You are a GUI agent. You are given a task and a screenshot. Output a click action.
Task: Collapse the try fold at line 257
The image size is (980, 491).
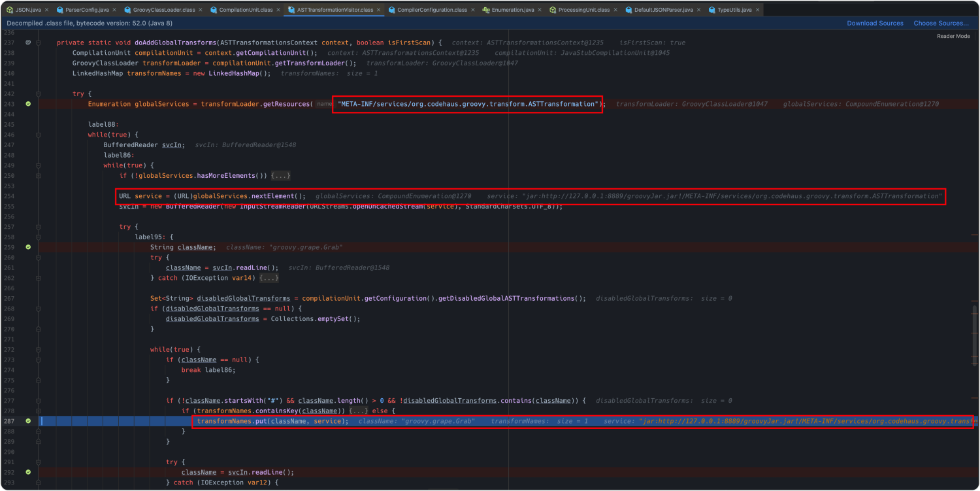pos(39,227)
